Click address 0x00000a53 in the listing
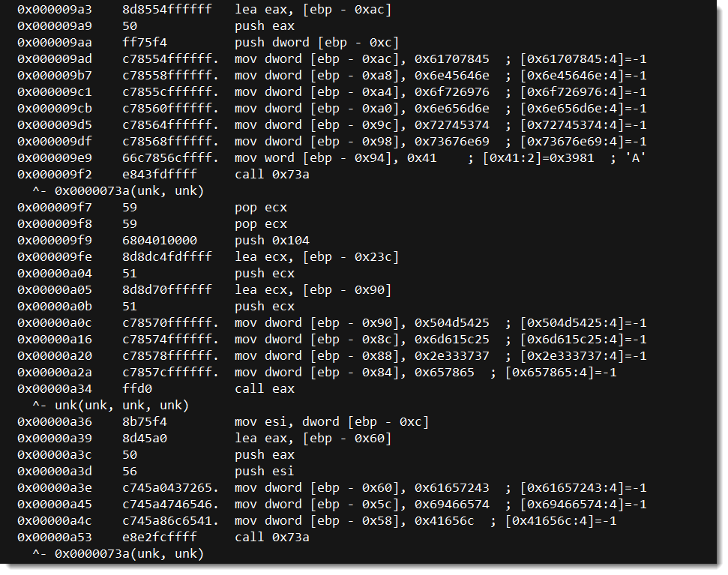 coord(54,538)
